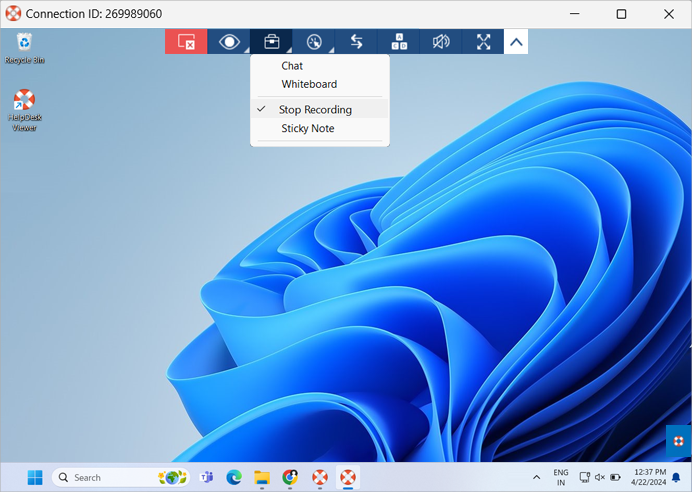Open File Explorer from the taskbar
This screenshot has height=492, width=692.
click(262, 477)
